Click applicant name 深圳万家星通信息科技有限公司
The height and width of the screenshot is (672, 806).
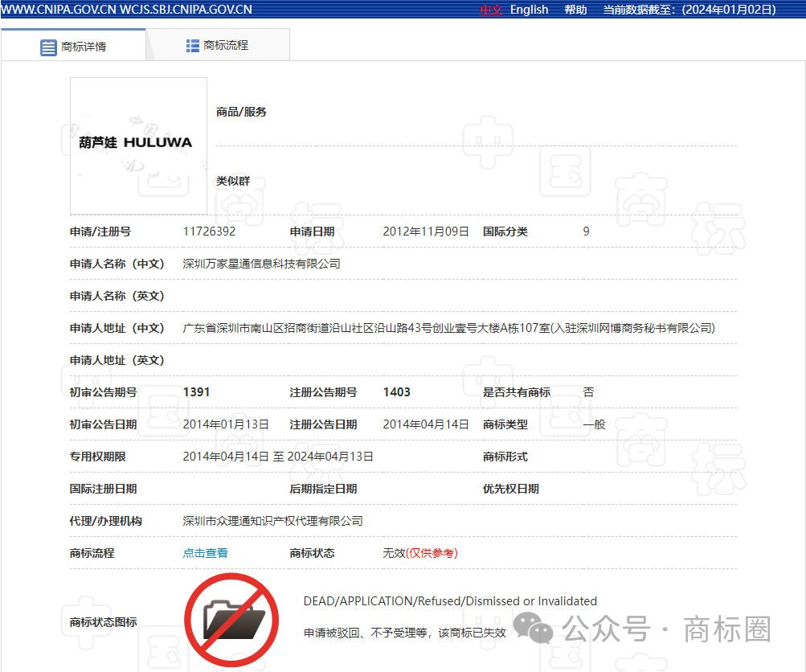pos(261,264)
